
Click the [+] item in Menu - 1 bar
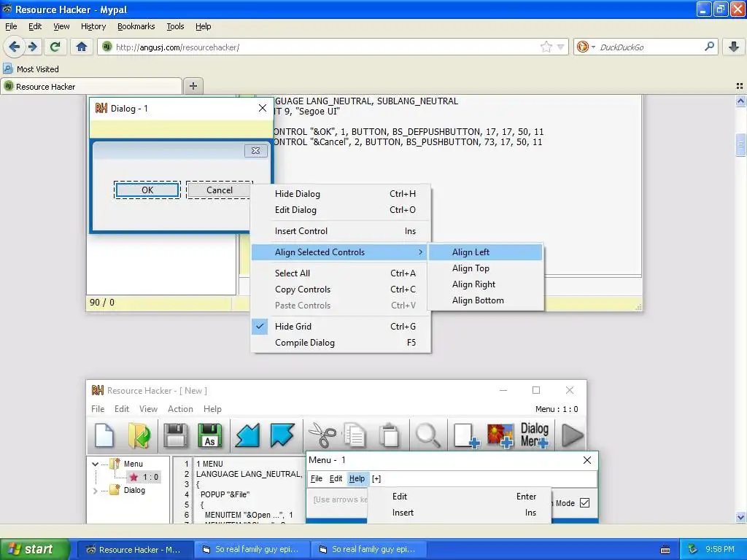(376, 478)
